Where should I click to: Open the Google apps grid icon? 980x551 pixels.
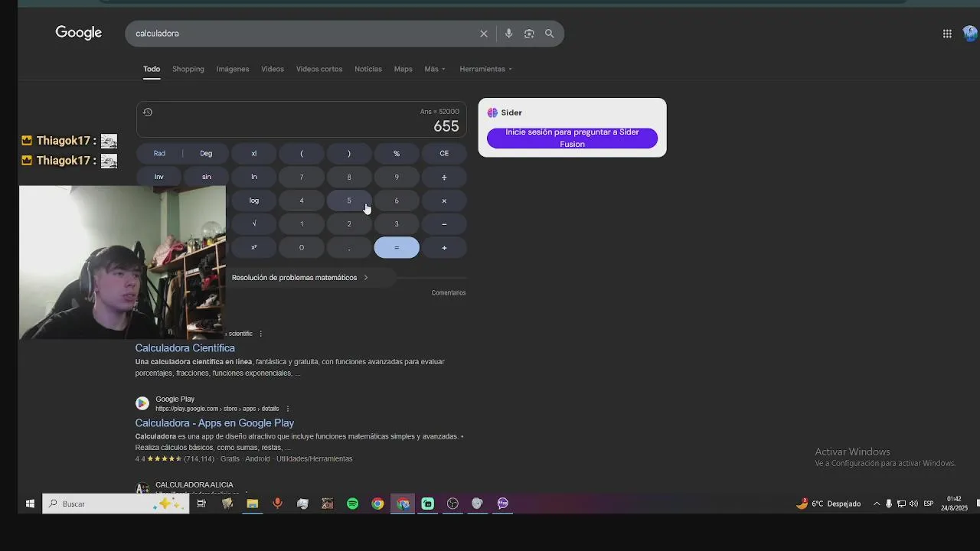pos(947,34)
